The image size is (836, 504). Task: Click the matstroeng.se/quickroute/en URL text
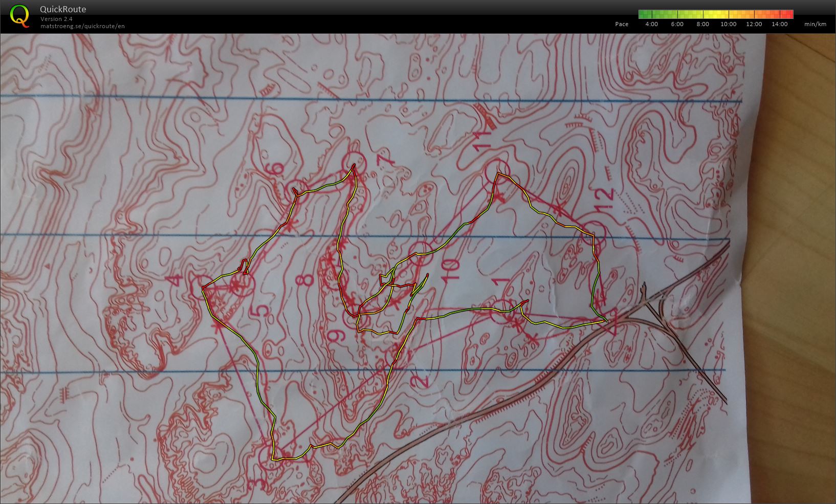[82, 26]
